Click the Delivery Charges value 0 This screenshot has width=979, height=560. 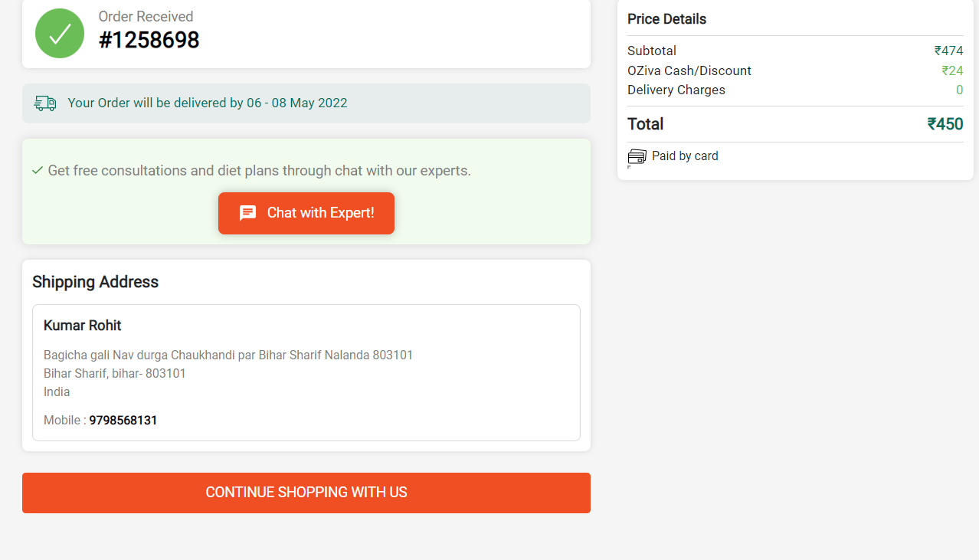959,90
